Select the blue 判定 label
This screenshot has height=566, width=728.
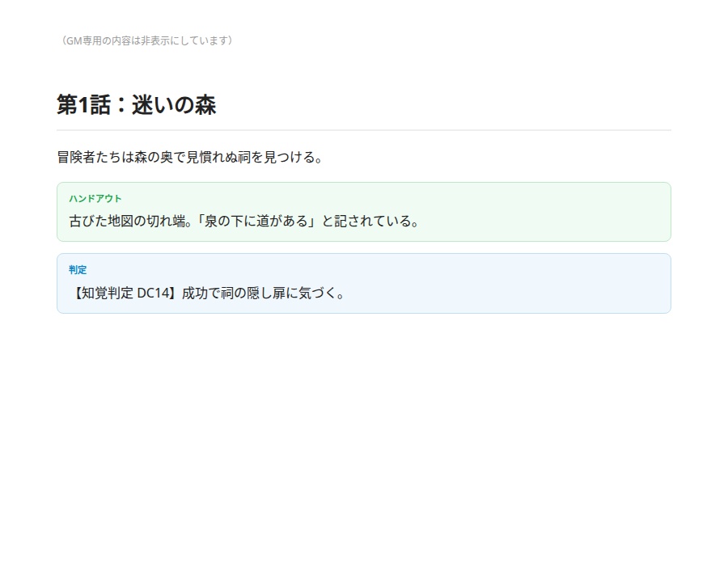78,270
